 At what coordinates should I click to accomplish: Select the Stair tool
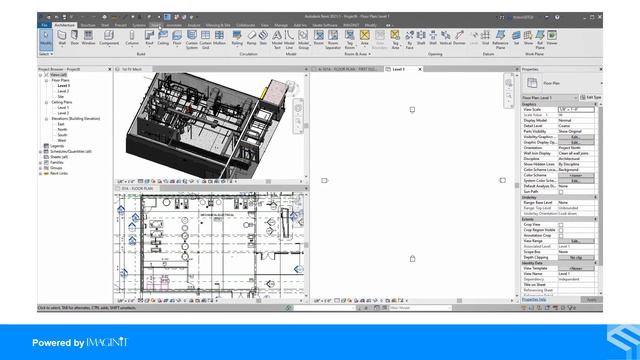(x=263, y=38)
